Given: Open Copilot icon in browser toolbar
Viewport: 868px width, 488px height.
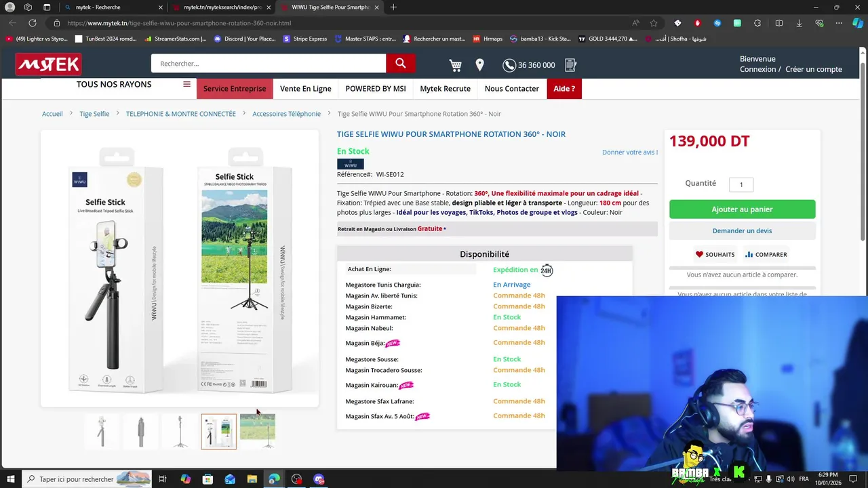Looking at the screenshot, I should 858,23.
